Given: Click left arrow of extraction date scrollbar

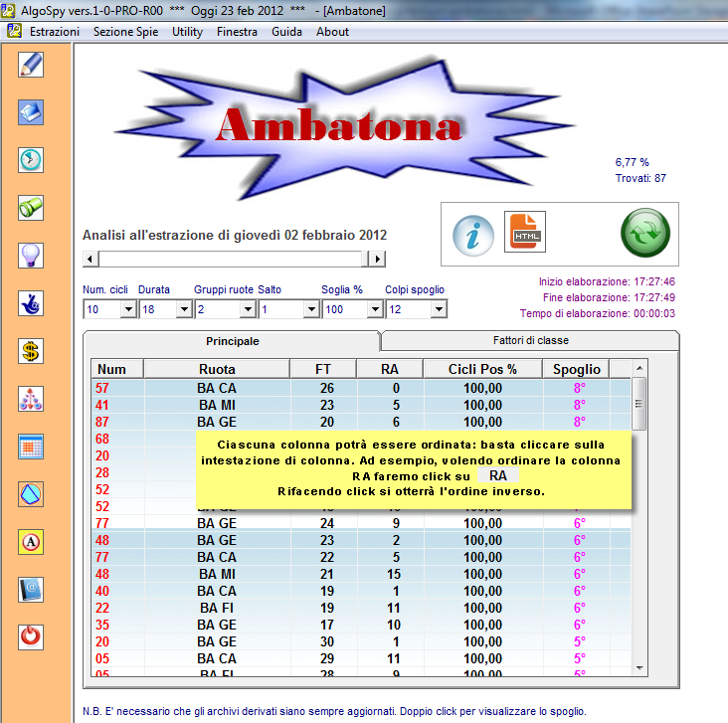Looking at the screenshot, I should (x=91, y=259).
